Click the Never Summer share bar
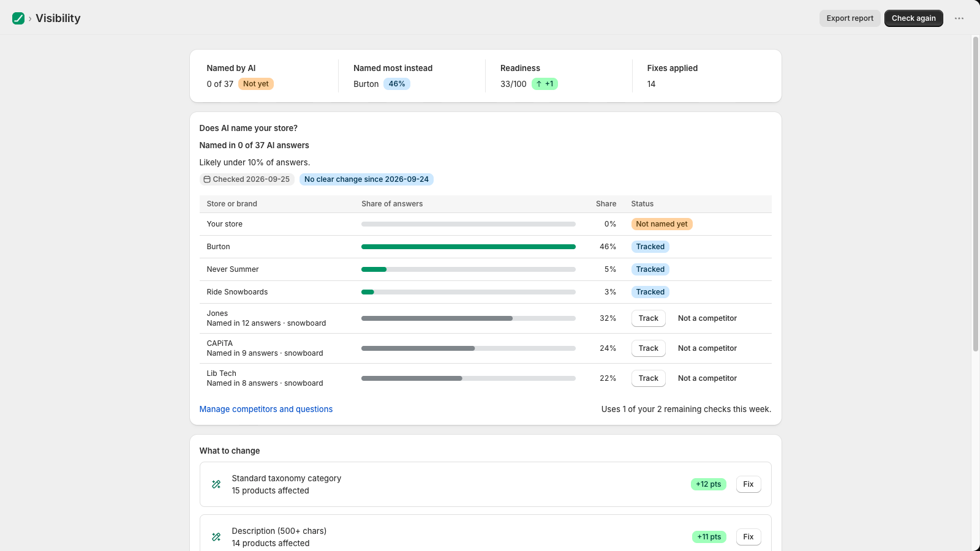 pos(469,269)
